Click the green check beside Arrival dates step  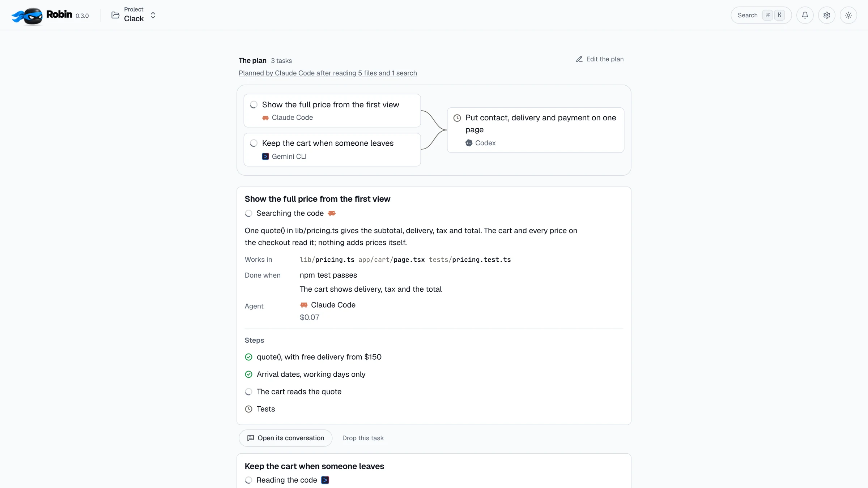tap(248, 374)
